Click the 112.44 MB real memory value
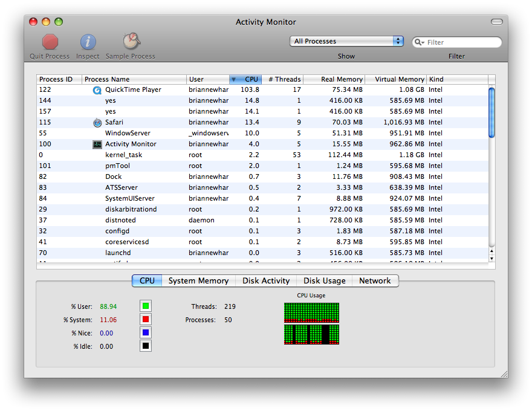This screenshot has width=532, height=411. (345, 155)
